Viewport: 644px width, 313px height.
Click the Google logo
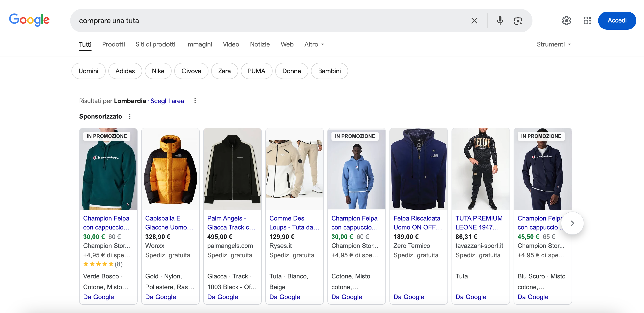29,20
